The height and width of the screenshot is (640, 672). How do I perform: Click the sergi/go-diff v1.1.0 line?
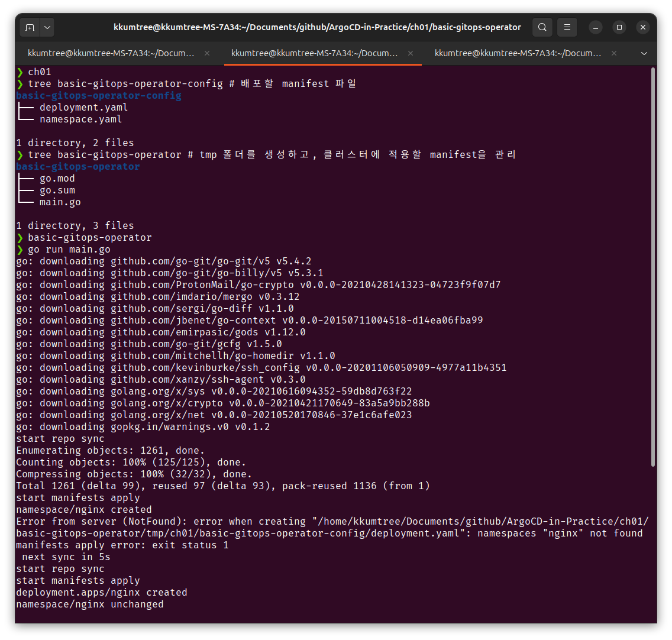click(155, 309)
